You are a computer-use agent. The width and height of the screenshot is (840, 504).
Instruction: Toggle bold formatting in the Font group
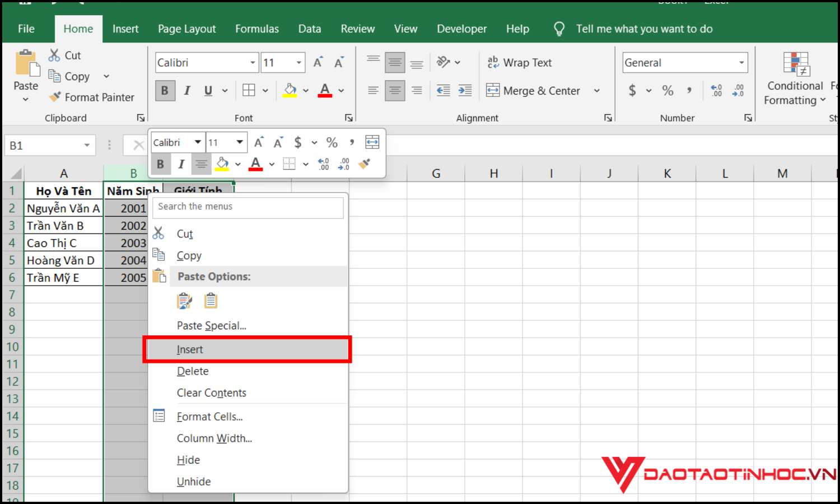(165, 90)
